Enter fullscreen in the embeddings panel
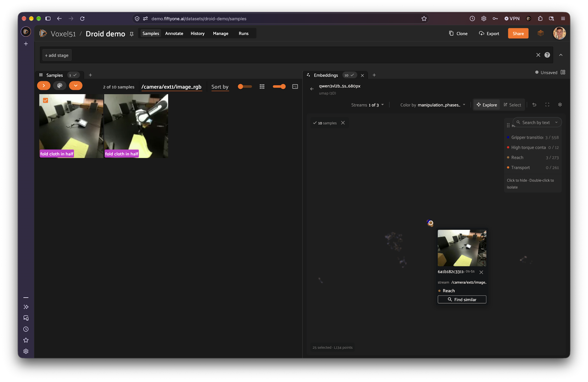 coord(547,105)
